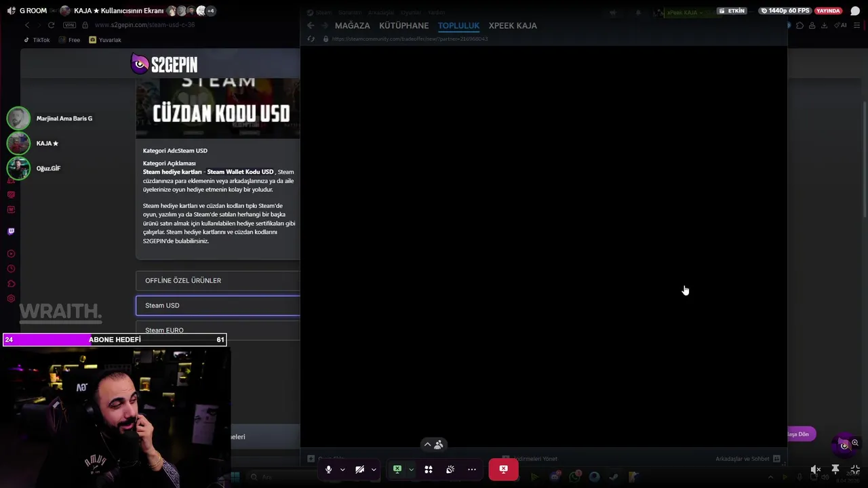Click Steam Wallet Kodu USD link text

[240, 172]
